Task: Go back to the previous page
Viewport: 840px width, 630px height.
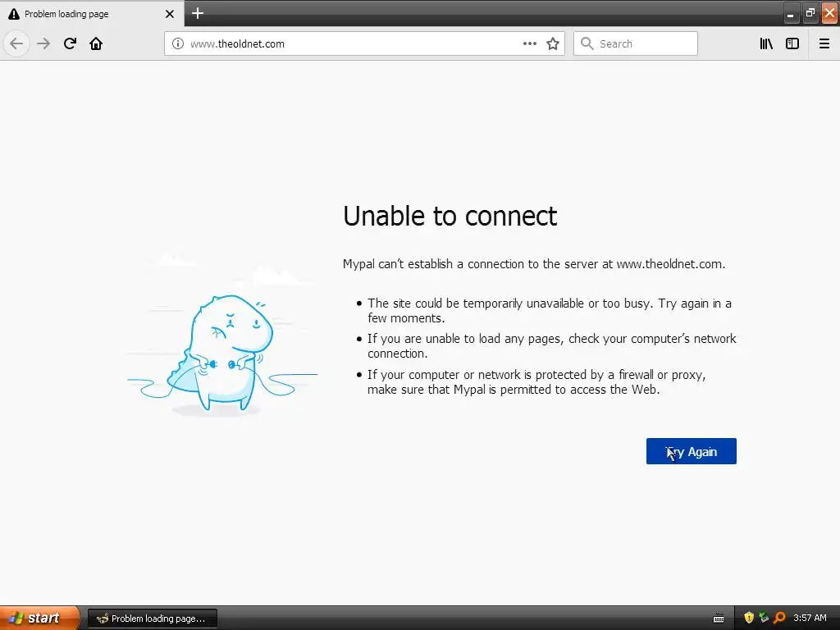Action: [x=16, y=43]
